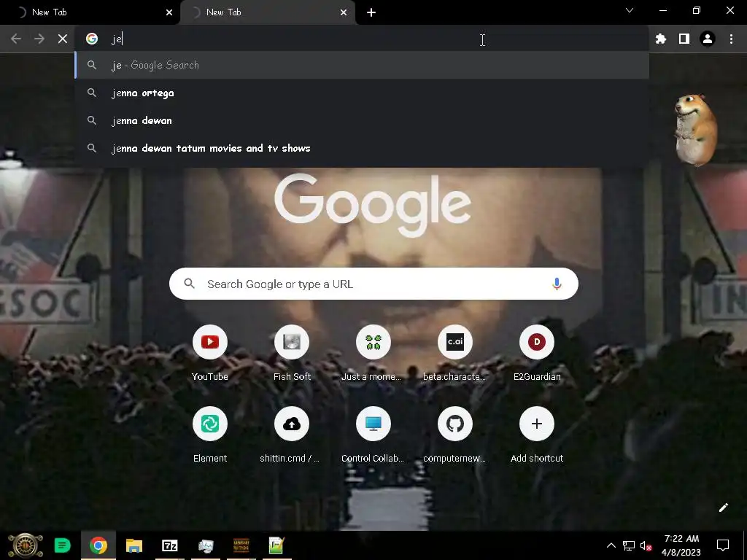The image size is (747, 560).
Task: Open the notification center icon
Action: [x=723, y=545]
